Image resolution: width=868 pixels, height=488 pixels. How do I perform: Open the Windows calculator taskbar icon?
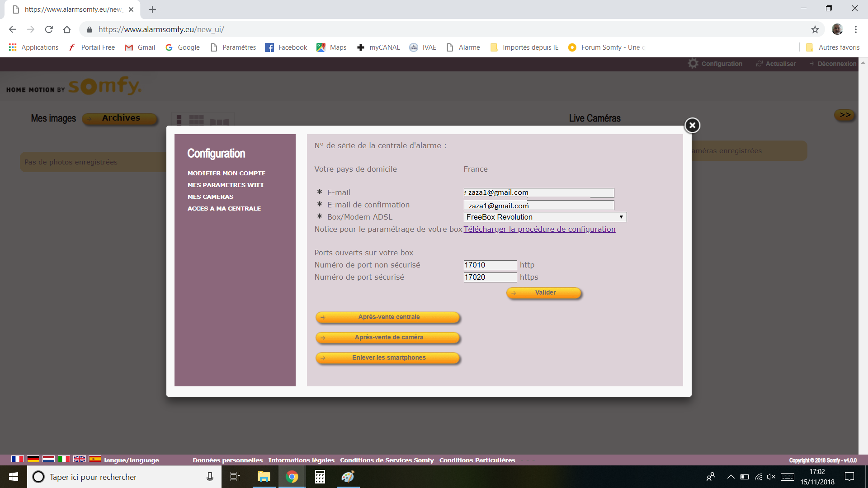pyautogui.click(x=320, y=477)
